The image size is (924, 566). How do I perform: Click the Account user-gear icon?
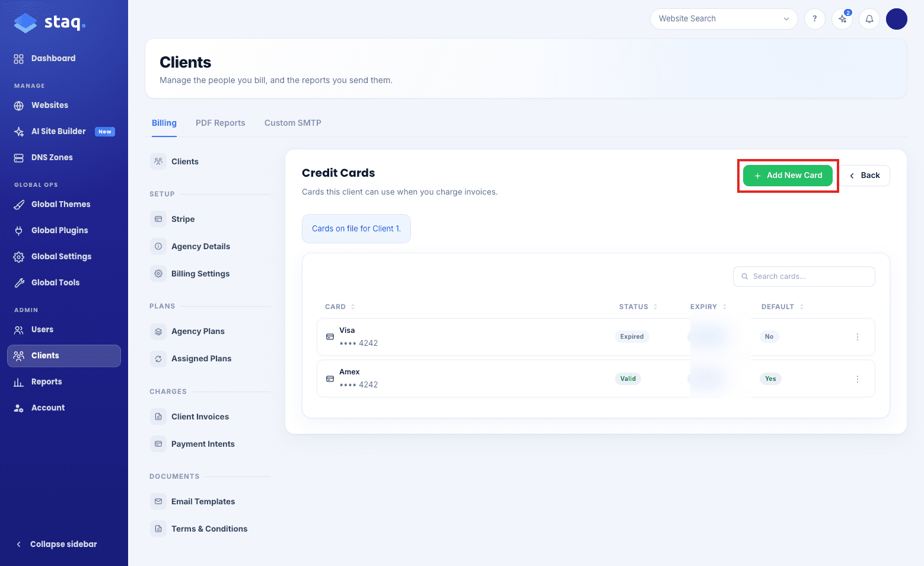coord(19,408)
